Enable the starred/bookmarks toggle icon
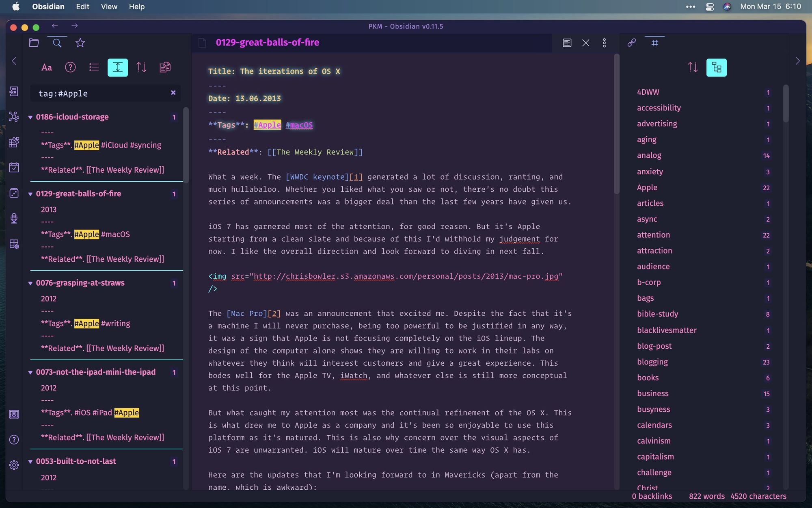The width and height of the screenshot is (812, 508). (x=81, y=42)
